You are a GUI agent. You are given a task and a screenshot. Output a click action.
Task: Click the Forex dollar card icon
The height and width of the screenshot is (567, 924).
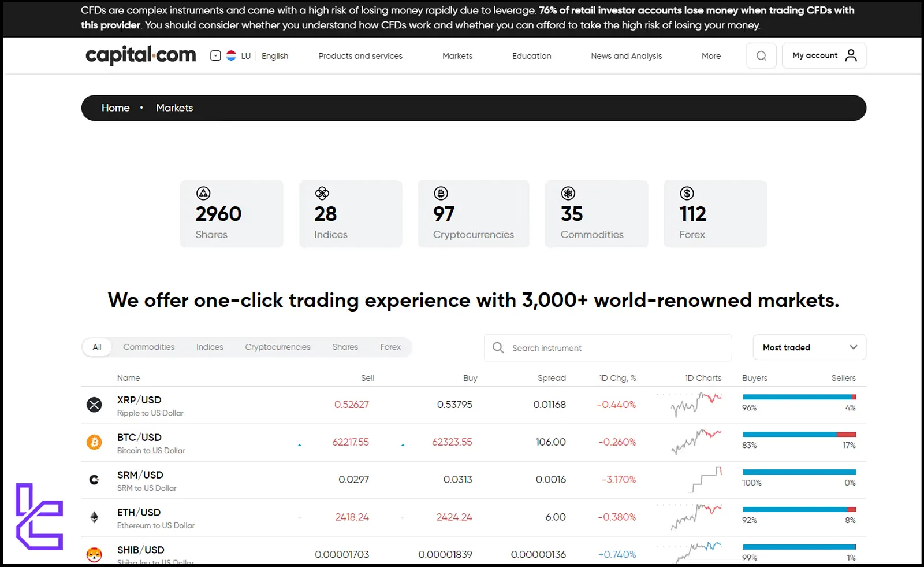(x=687, y=193)
